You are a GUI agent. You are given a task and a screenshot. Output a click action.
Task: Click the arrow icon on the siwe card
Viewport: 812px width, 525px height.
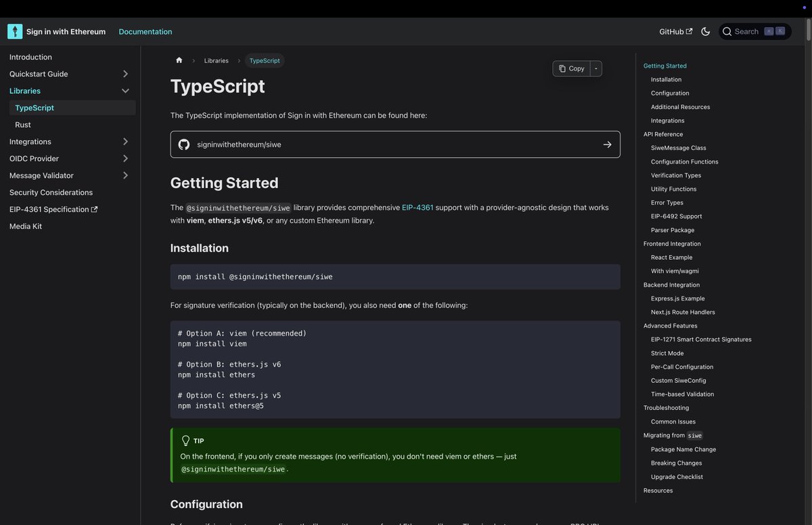[x=607, y=144]
